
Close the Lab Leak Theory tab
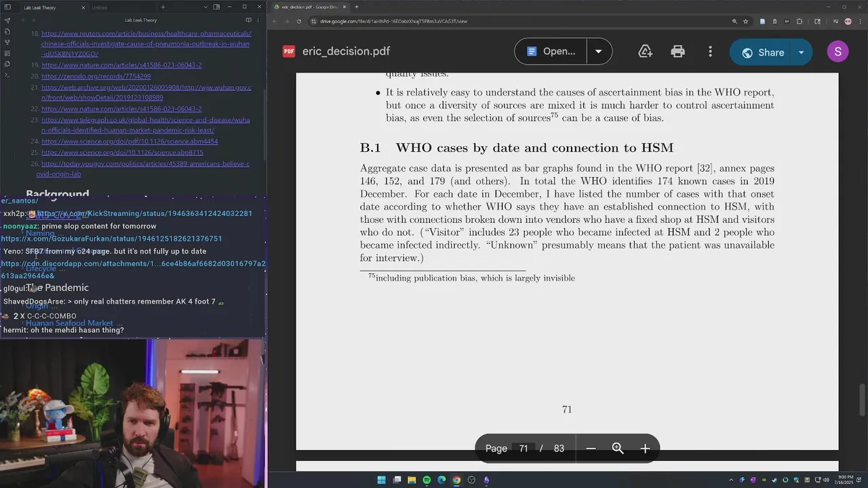83,7
